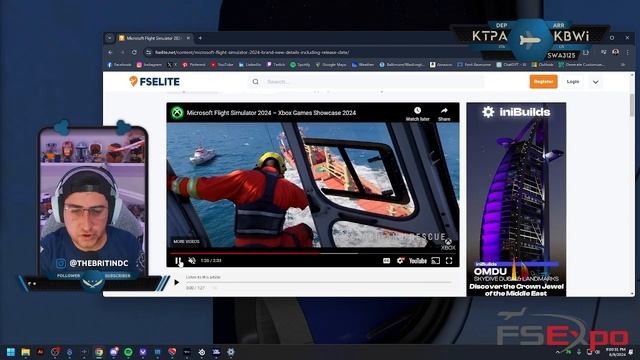Open SteelSeries app from the taskbar
This screenshot has width=640, height=360.
point(202,352)
